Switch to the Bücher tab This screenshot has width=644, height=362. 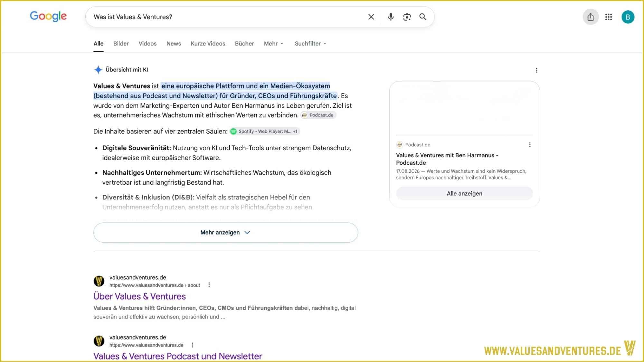244,43
